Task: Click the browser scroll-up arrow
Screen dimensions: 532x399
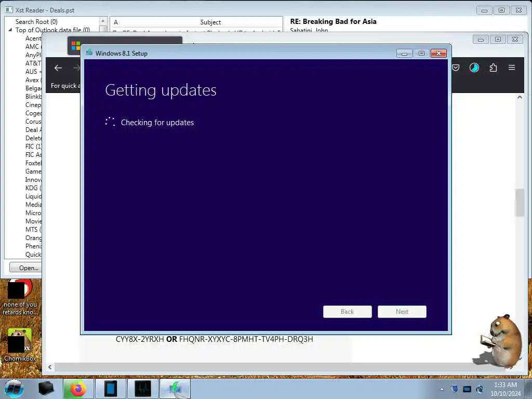Action: 520,97
